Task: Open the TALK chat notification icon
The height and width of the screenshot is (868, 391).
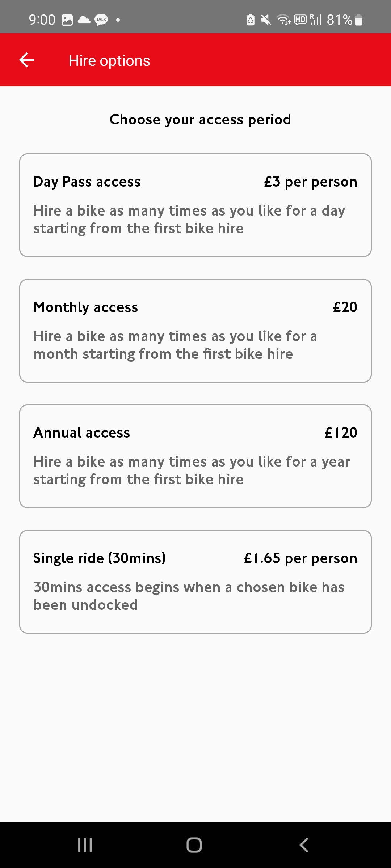Action: [101, 20]
